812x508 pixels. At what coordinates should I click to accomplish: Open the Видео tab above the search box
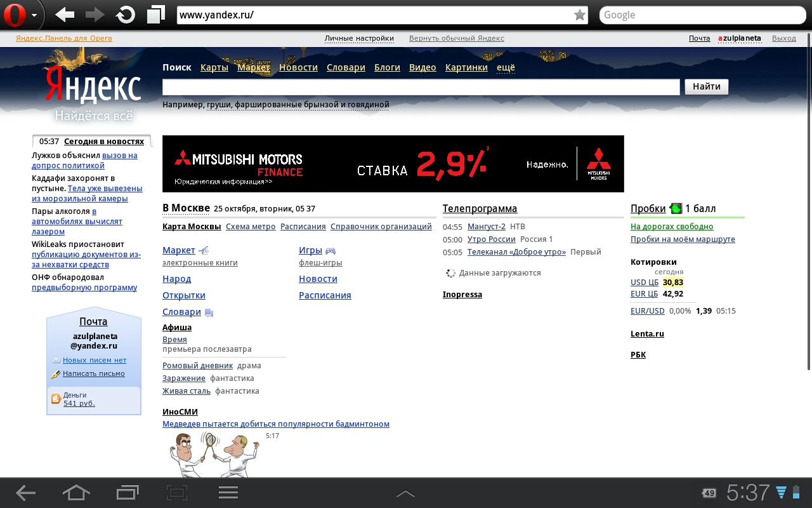tap(422, 67)
